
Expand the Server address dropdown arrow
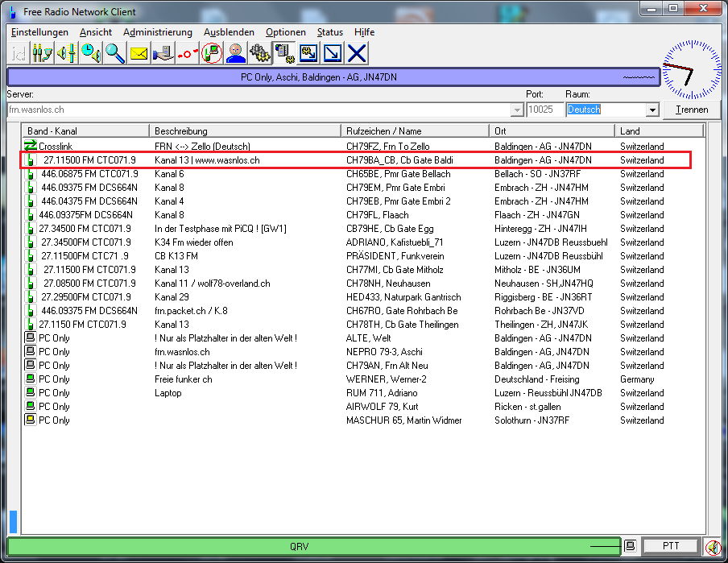pos(516,110)
